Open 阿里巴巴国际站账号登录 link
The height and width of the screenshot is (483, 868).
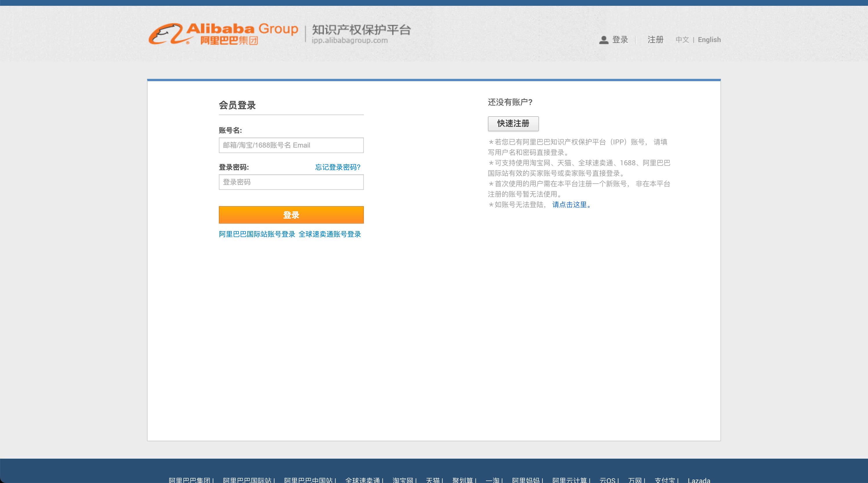[x=257, y=234]
